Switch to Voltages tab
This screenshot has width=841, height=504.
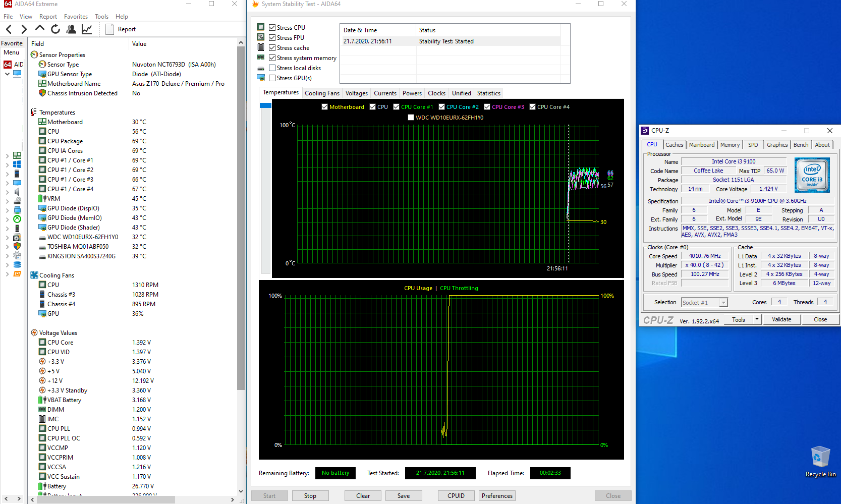(x=357, y=93)
